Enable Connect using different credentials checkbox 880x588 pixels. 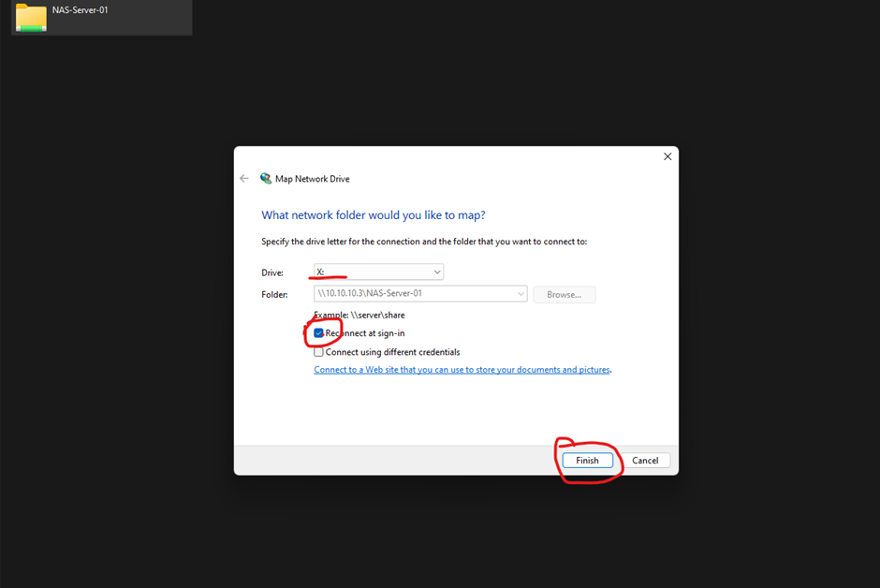coord(319,352)
